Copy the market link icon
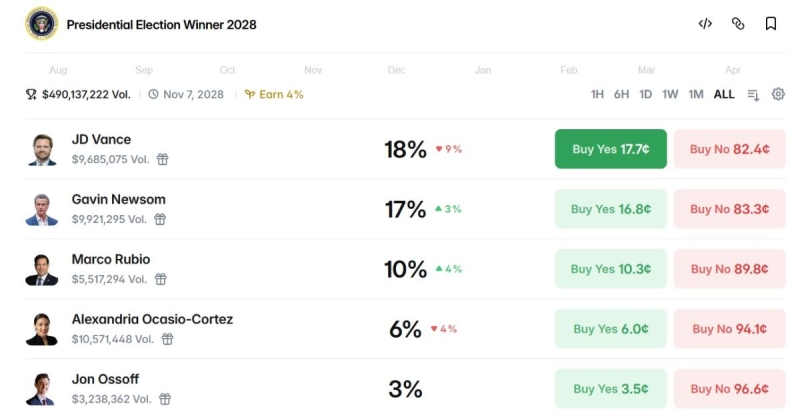This screenshot has width=800, height=414. pos(738,24)
